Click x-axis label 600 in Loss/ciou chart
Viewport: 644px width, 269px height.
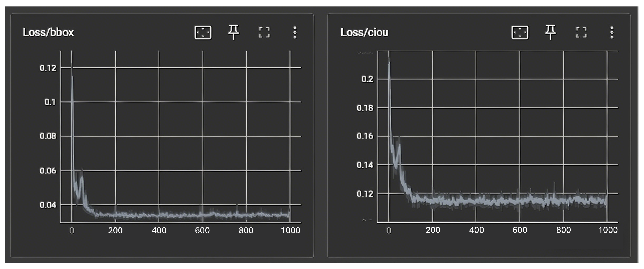click(x=520, y=230)
